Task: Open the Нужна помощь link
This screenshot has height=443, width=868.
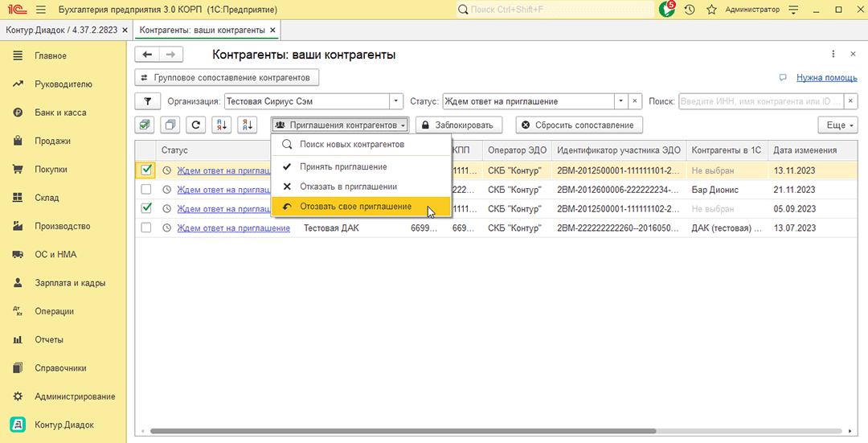Action: coord(826,77)
